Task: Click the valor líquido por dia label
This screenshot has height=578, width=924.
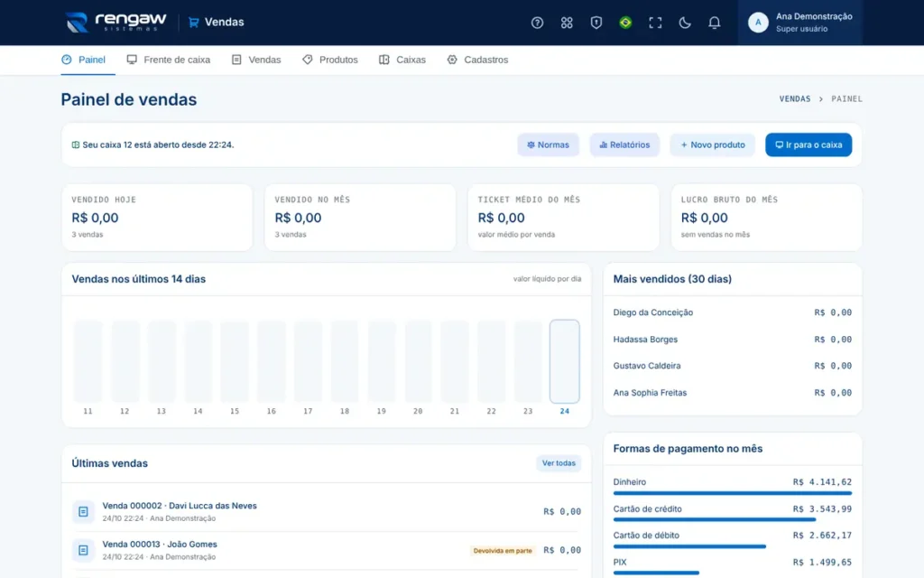Action: (x=547, y=279)
